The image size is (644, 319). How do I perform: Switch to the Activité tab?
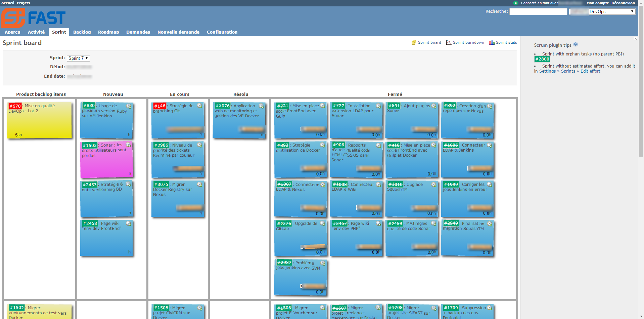pos(36,32)
